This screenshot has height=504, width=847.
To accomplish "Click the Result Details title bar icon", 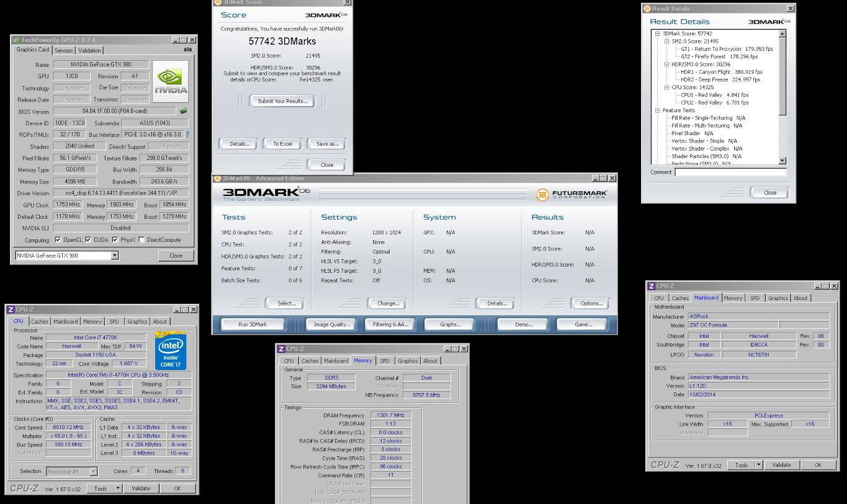I will click(x=647, y=9).
